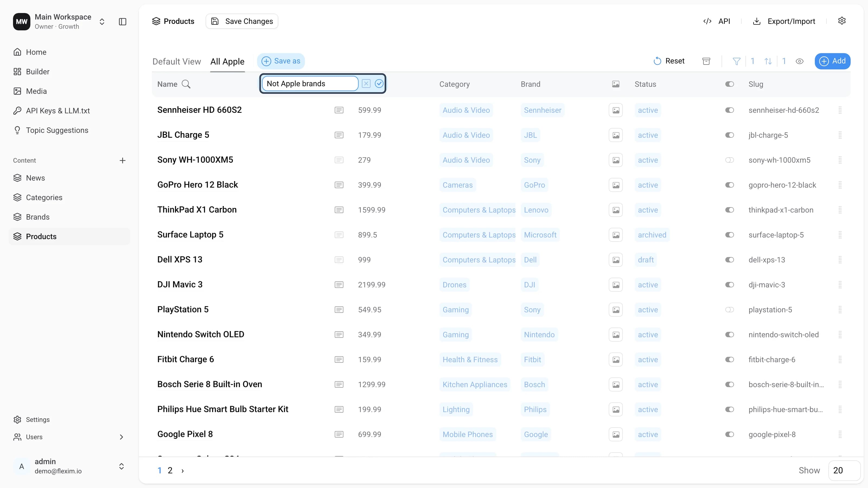The width and height of the screenshot is (868, 488).
Task: Toggle column visibility eye icon
Action: click(x=800, y=61)
